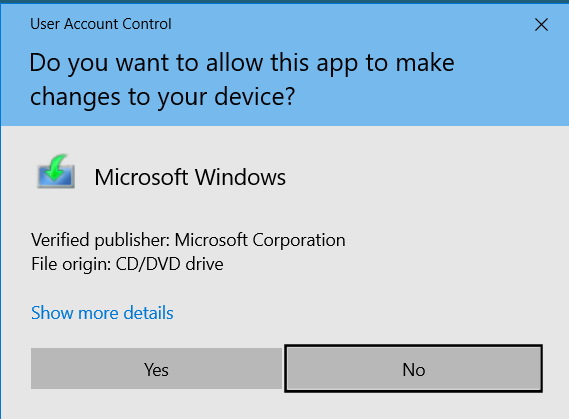Click the Microsoft Windows app name
Image resolution: width=569 pixels, height=419 pixels.
point(190,177)
